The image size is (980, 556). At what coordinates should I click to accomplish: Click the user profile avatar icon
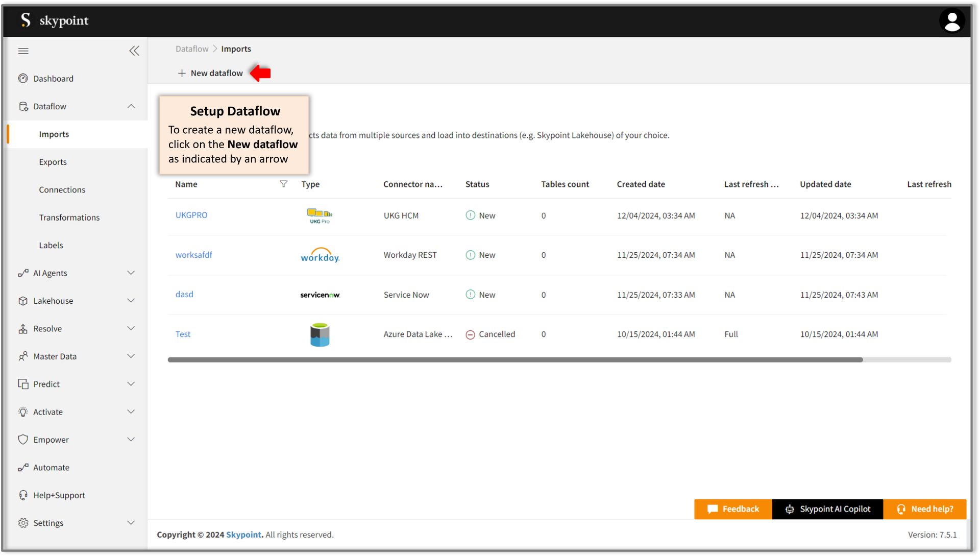(951, 21)
